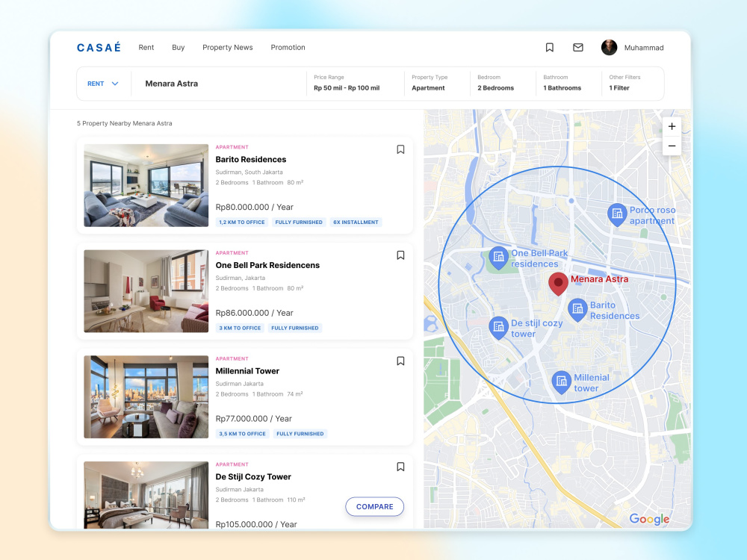Select the Millenial tower map marker
The image size is (747, 560).
coord(562,382)
